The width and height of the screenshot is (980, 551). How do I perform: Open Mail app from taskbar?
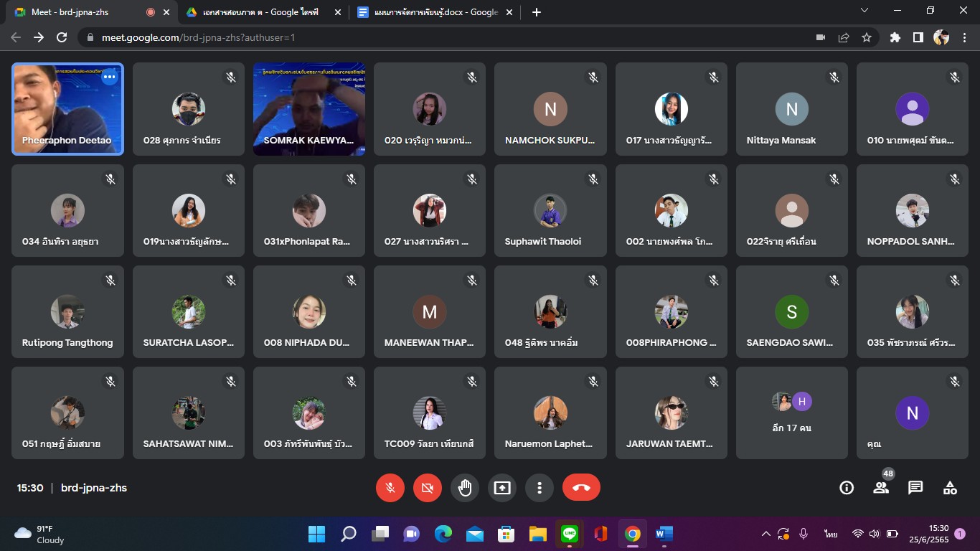[x=474, y=534]
